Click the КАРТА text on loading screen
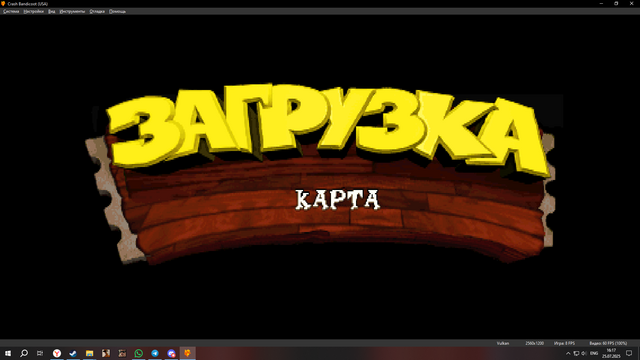Screen dimensions: 640x360 pos(338,200)
